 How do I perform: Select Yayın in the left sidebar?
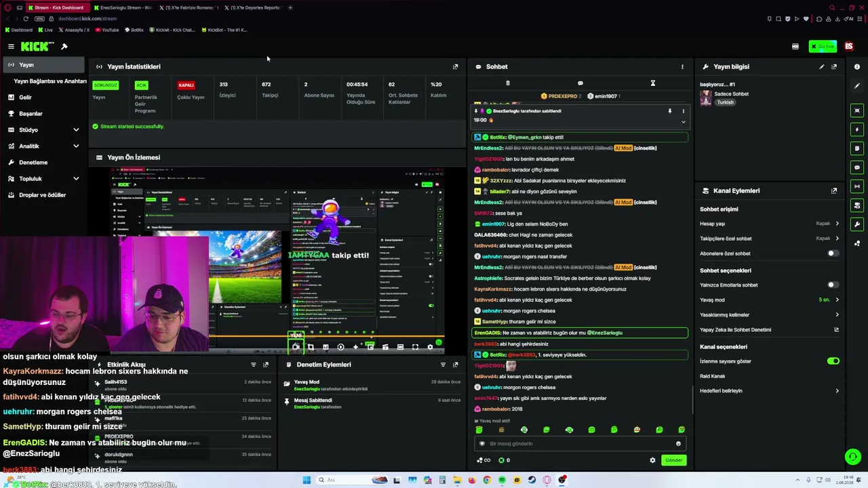point(43,65)
